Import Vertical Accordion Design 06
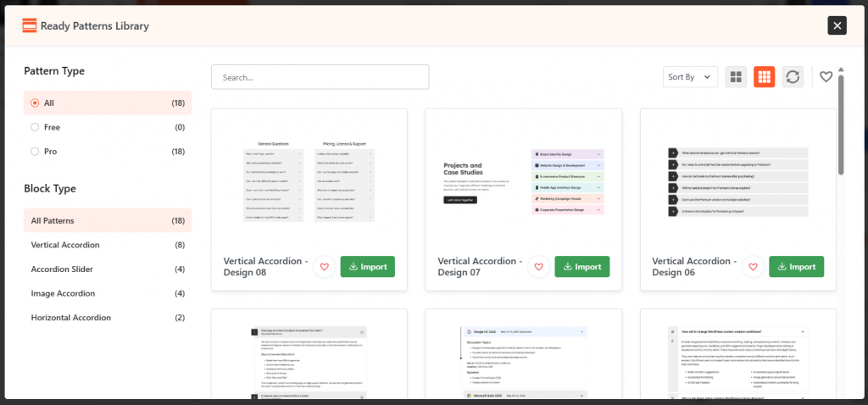Image resolution: width=868 pixels, height=405 pixels. tap(796, 267)
